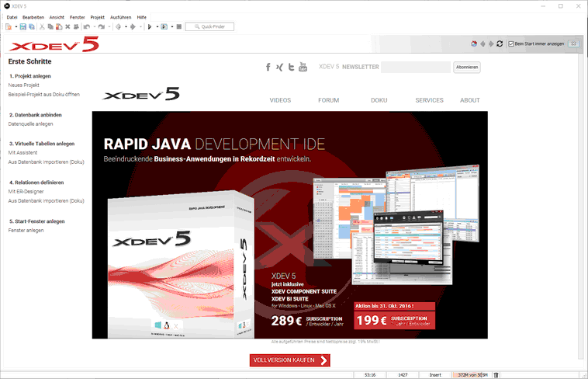Open the VIDEOS navigation link
588x379 pixels.
point(280,100)
